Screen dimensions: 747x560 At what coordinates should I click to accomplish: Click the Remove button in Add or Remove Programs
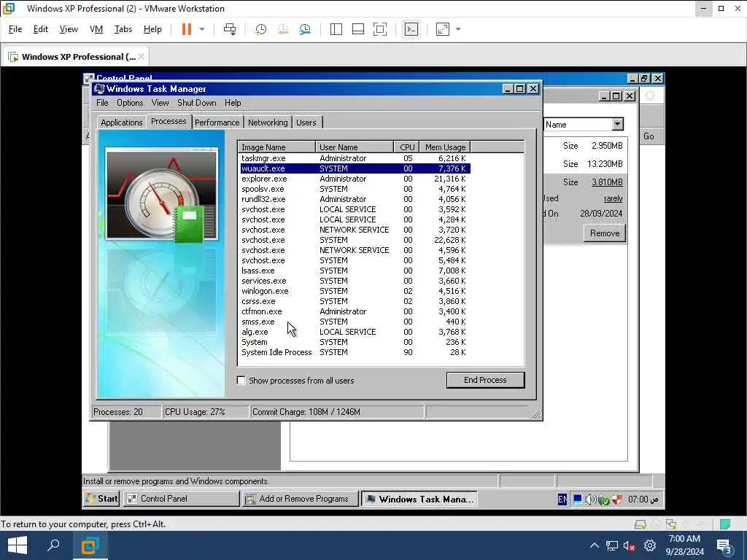(605, 233)
